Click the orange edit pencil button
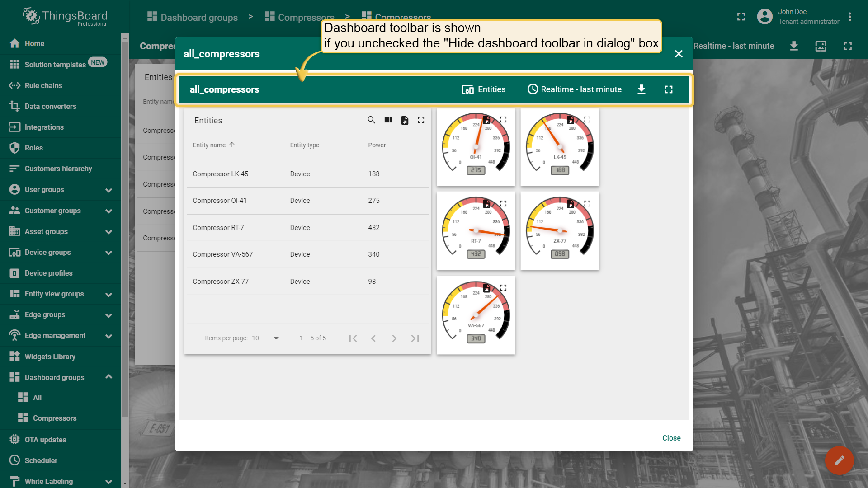 (x=839, y=460)
